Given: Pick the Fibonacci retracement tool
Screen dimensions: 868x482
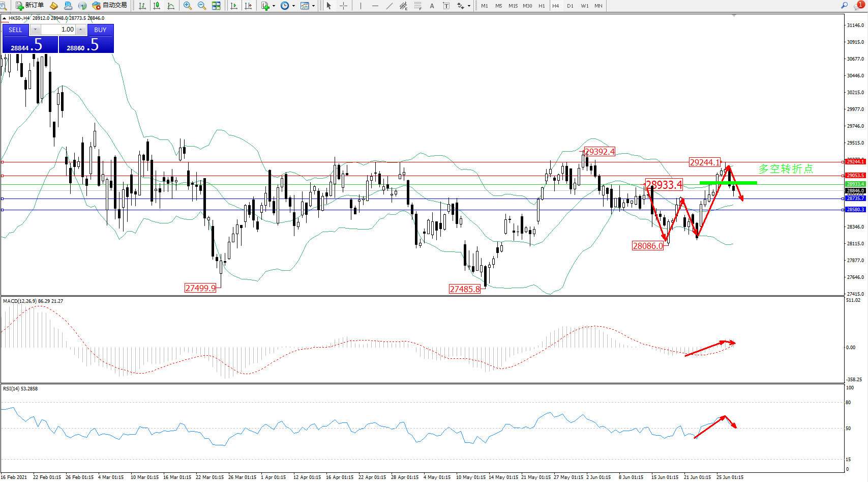Looking at the screenshot, I should [417, 6].
